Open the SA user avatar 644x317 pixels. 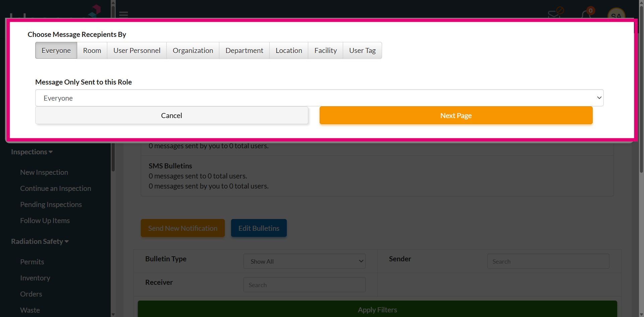[616, 13]
